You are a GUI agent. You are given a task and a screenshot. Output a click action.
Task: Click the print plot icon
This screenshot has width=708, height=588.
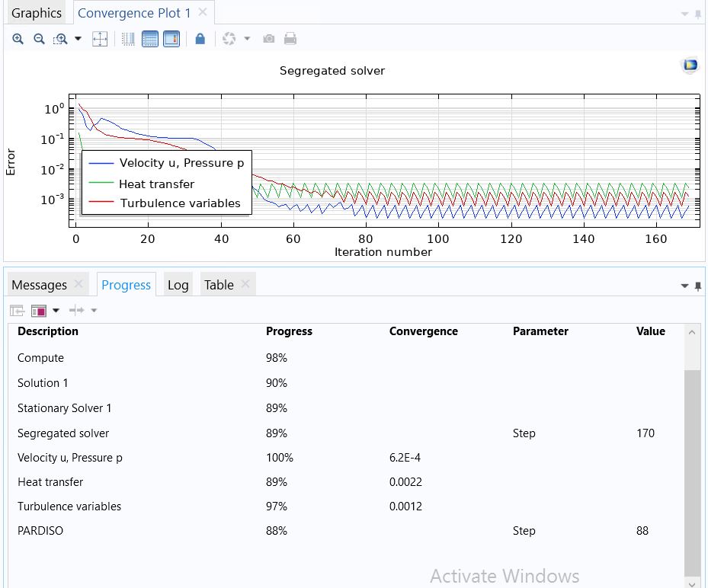click(290, 39)
